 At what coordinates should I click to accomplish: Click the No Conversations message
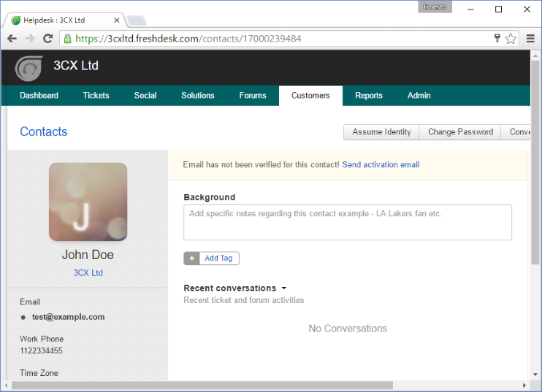pos(348,328)
